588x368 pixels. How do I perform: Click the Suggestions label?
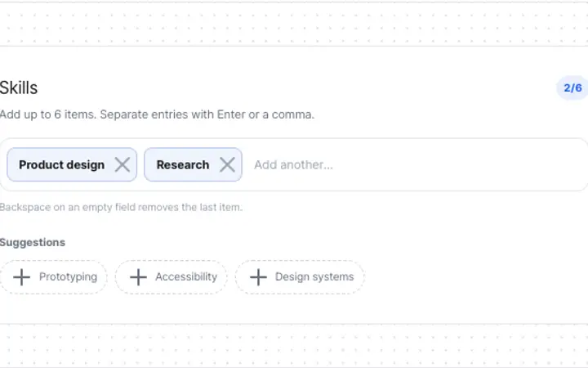click(x=33, y=243)
